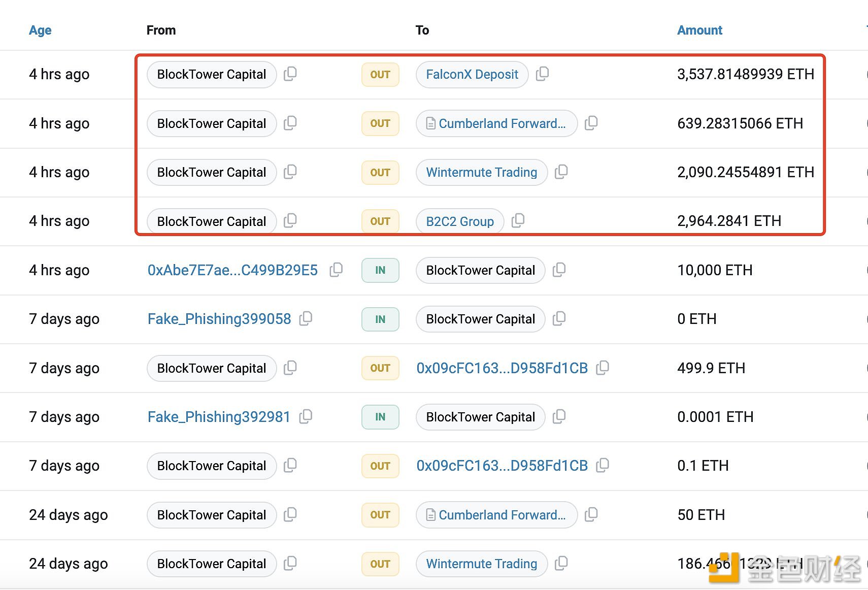868x590 pixels.
Task: Open the Fake_Phishing399058 address
Action: click(219, 319)
